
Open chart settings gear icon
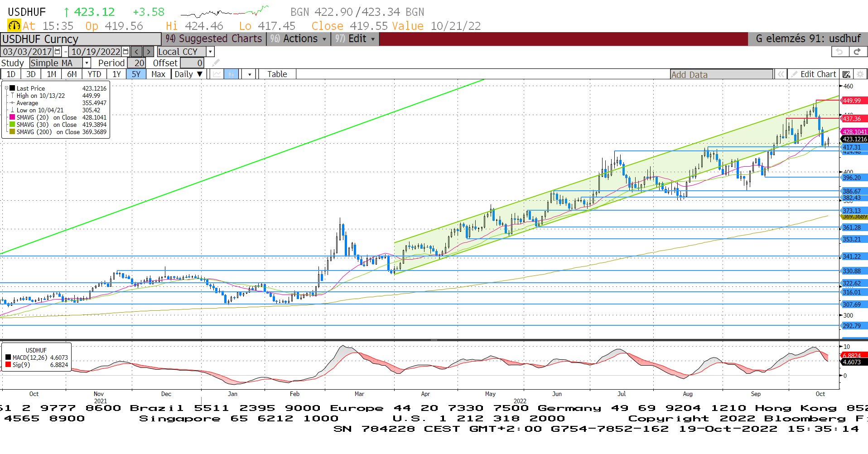(x=860, y=74)
